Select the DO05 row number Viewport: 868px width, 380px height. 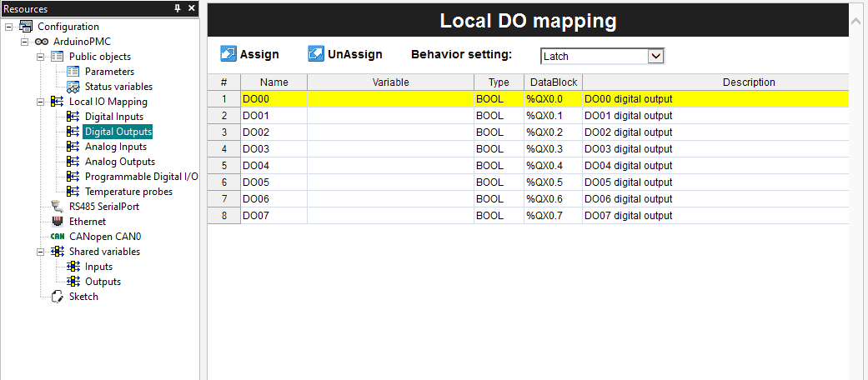click(x=223, y=182)
